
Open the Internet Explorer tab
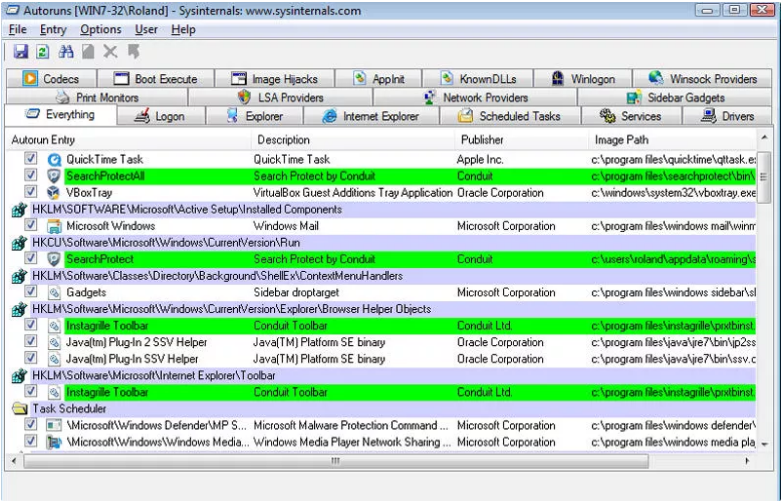pos(371,116)
